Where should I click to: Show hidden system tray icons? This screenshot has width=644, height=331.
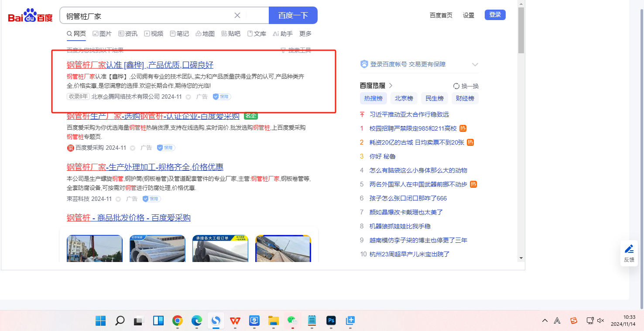click(x=545, y=321)
